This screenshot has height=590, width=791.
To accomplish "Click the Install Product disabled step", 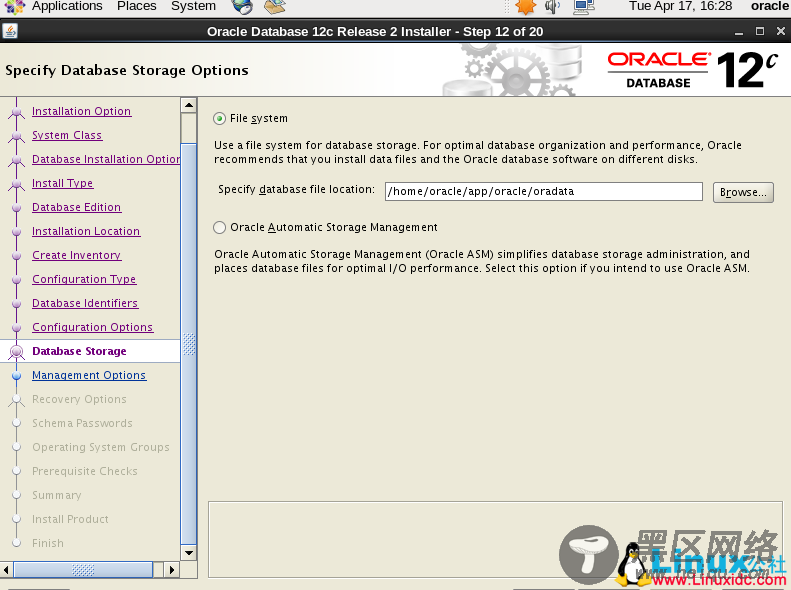I will (x=70, y=519).
